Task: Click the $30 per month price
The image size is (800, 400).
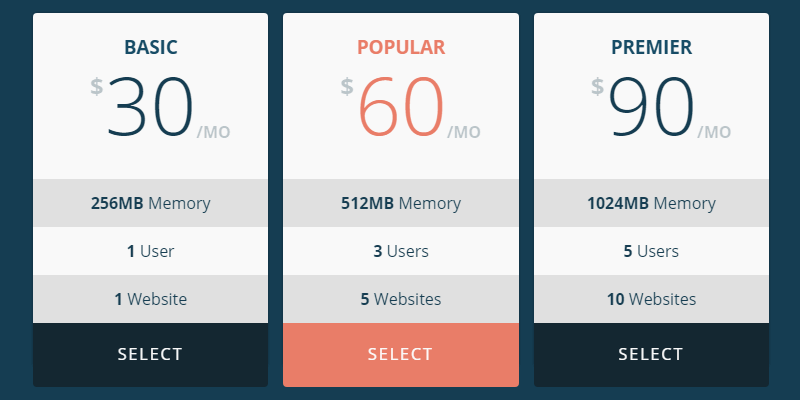Action: (150, 106)
